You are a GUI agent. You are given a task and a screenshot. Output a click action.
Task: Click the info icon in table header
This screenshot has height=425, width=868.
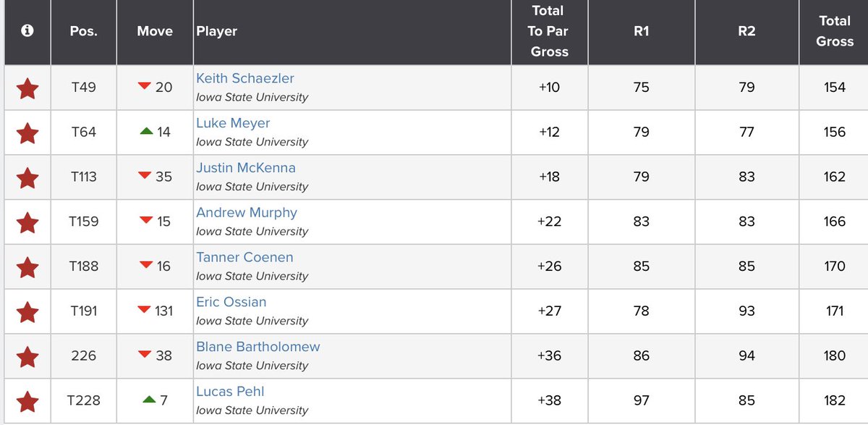coord(27,32)
